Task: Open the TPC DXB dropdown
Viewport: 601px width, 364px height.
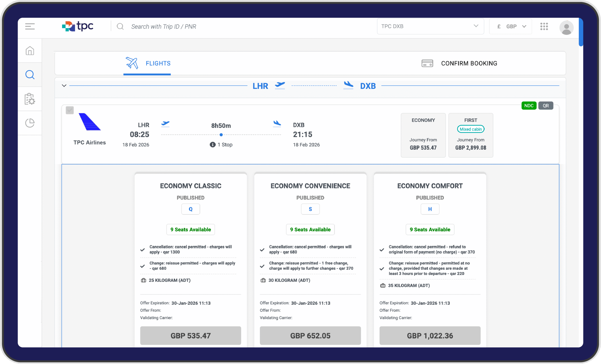Action: (430, 26)
